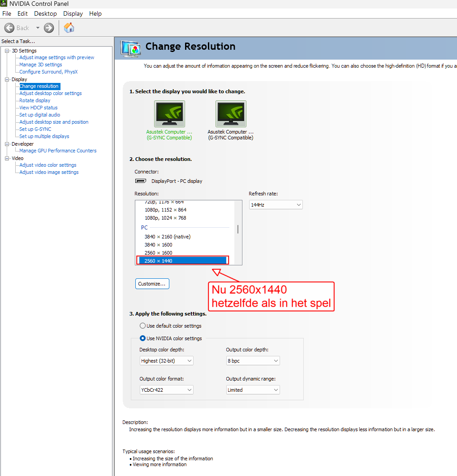Open Manage 3D settings
This screenshot has height=476, width=457.
41,65
